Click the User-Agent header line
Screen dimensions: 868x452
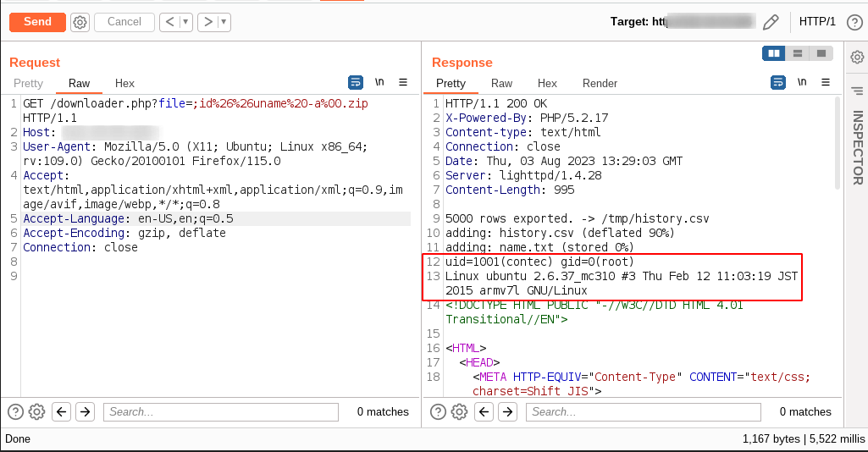pyautogui.click(x=195, y=154)
